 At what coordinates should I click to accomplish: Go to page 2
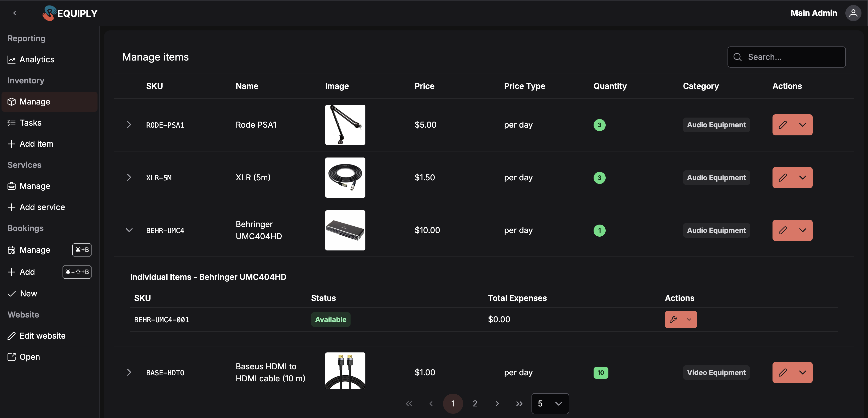[475, 403]
